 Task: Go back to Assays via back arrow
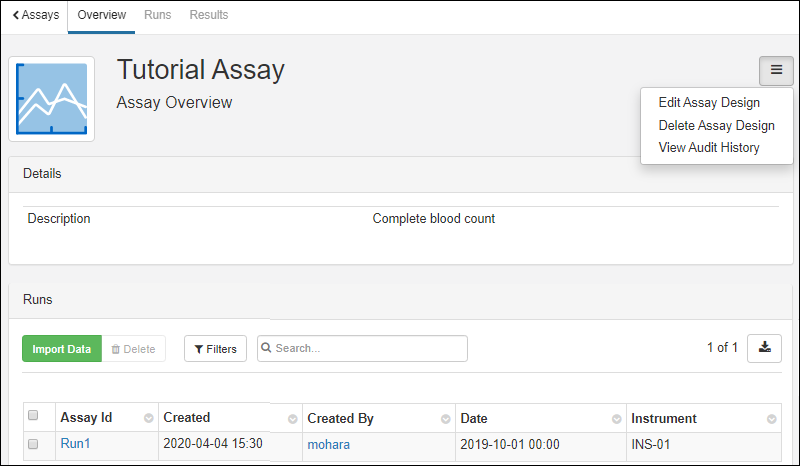35,15
